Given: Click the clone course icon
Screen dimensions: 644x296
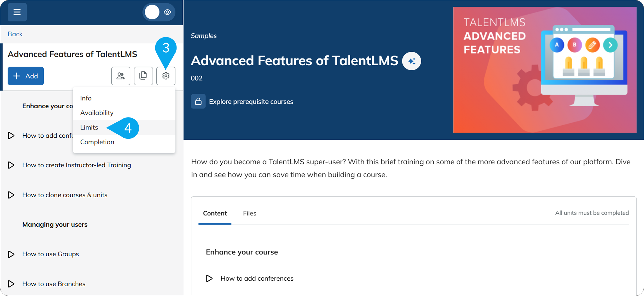Looking at the screenshot, I should click(143, 76).
